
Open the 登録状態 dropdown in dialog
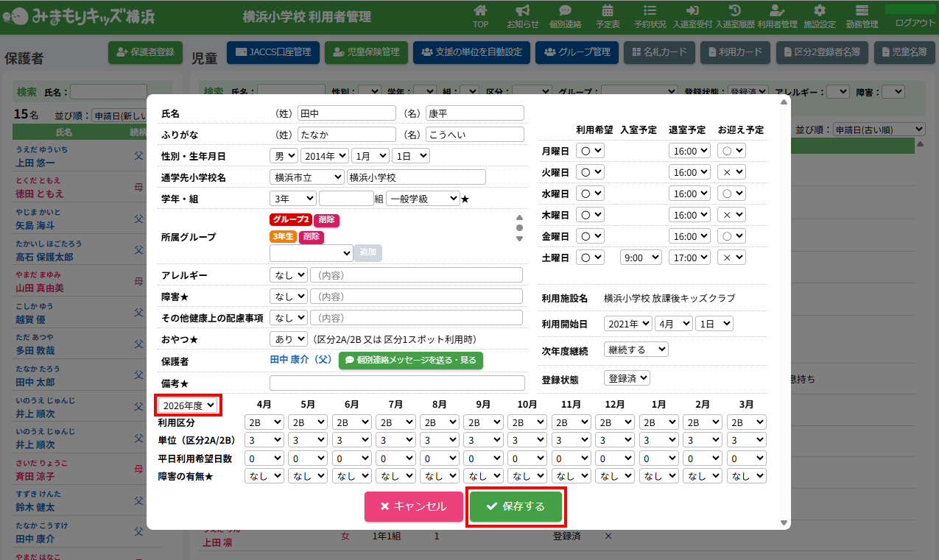[x=627, y=378]
